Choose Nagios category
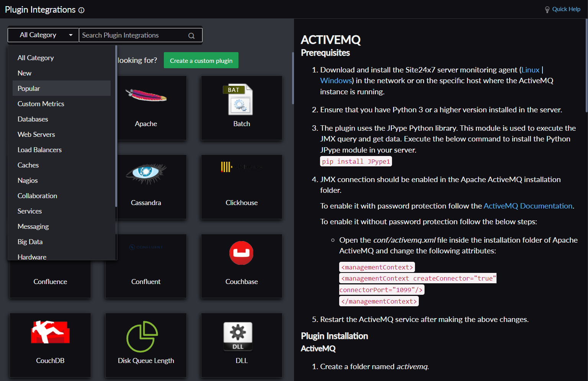The width and height of the screenshot is (588, 381). [x=61, y=180]
